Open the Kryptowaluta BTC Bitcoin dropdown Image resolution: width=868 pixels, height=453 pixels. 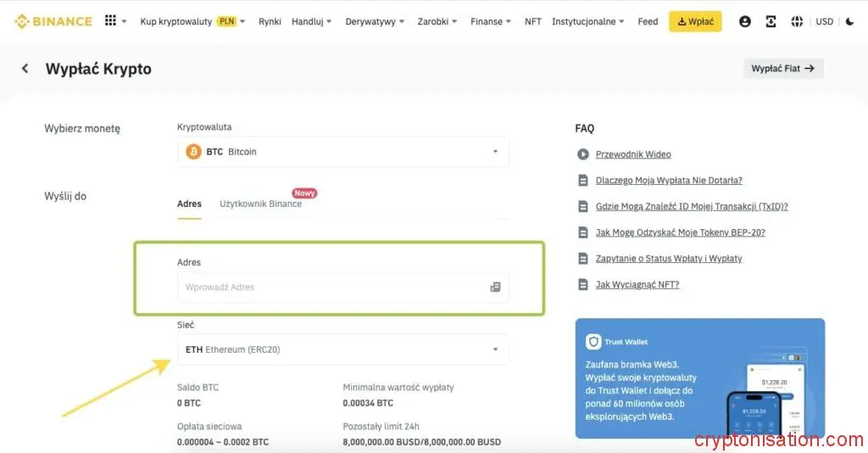tap(343, 152)
